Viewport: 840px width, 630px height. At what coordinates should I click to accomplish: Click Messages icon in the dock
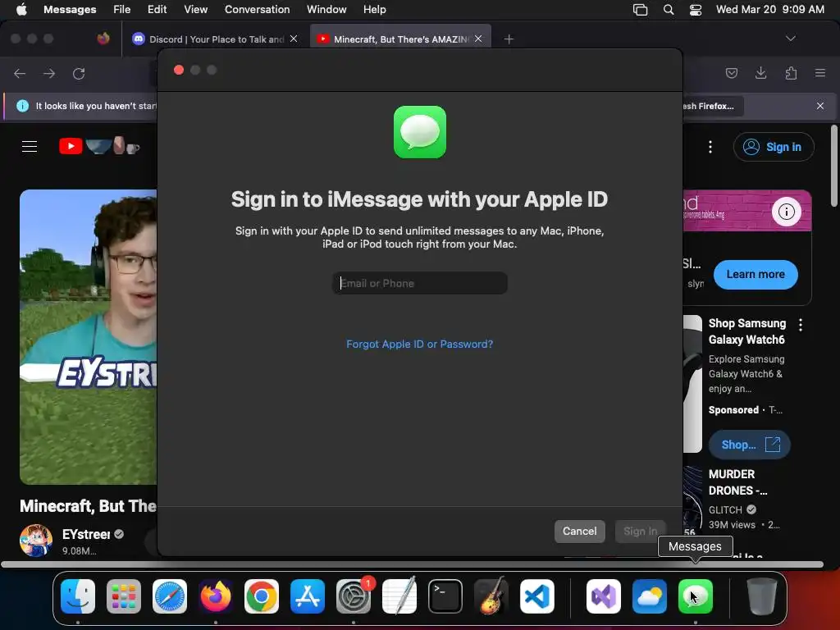[696, 596]
